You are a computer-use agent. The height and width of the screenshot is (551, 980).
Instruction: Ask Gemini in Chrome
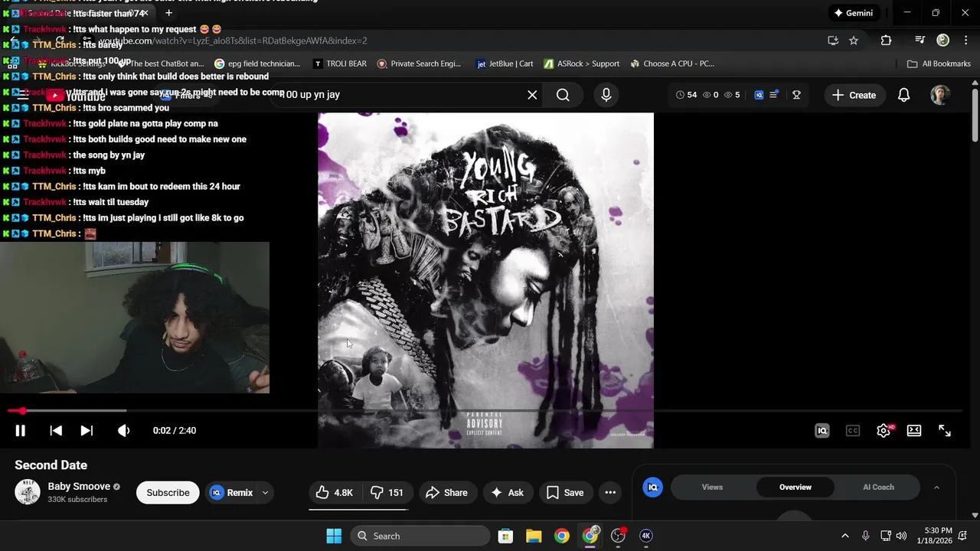coord(854,13)
